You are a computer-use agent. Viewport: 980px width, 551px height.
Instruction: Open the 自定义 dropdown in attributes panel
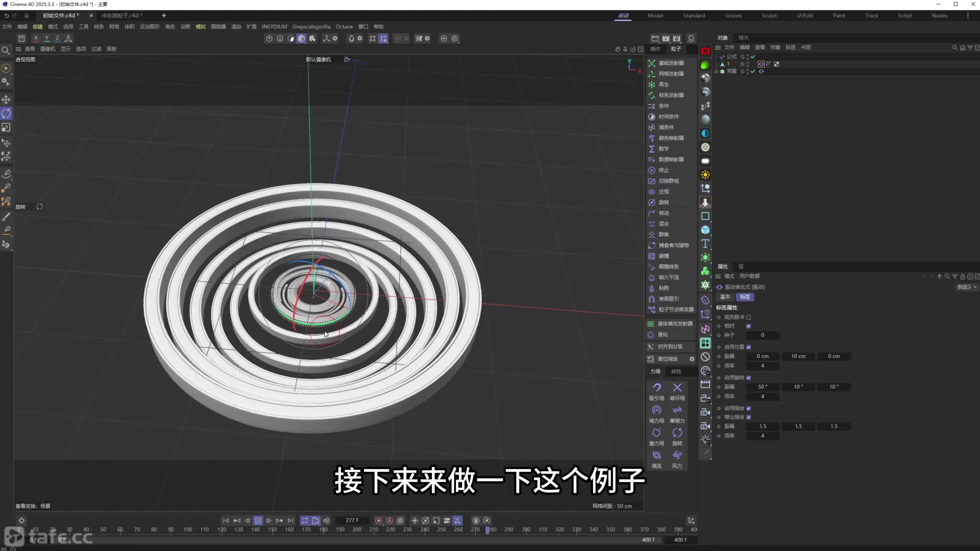pos(966,287)
